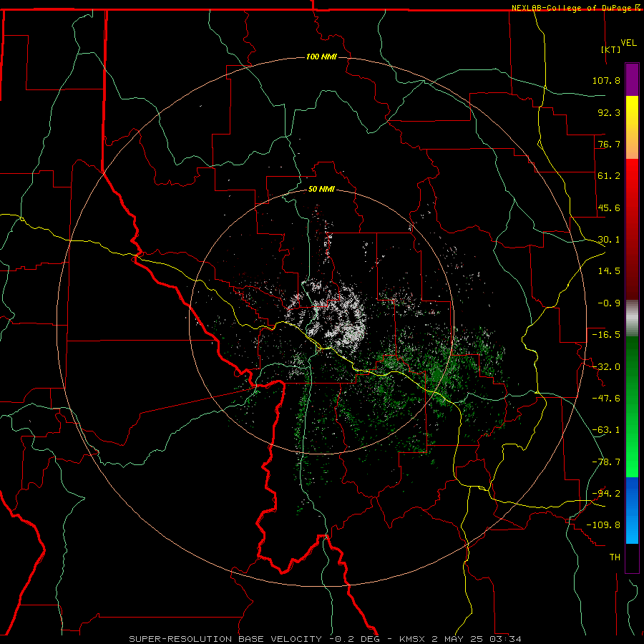This screenshot has width=644, height=644.
Task: Click the 03:34 timestamp
Action: point(506,639)
